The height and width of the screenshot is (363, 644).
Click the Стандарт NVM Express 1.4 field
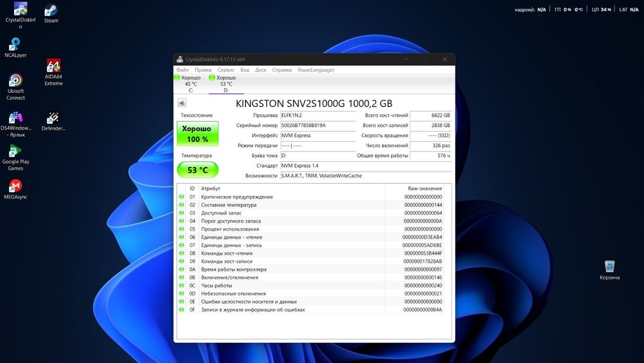point(366,166)
